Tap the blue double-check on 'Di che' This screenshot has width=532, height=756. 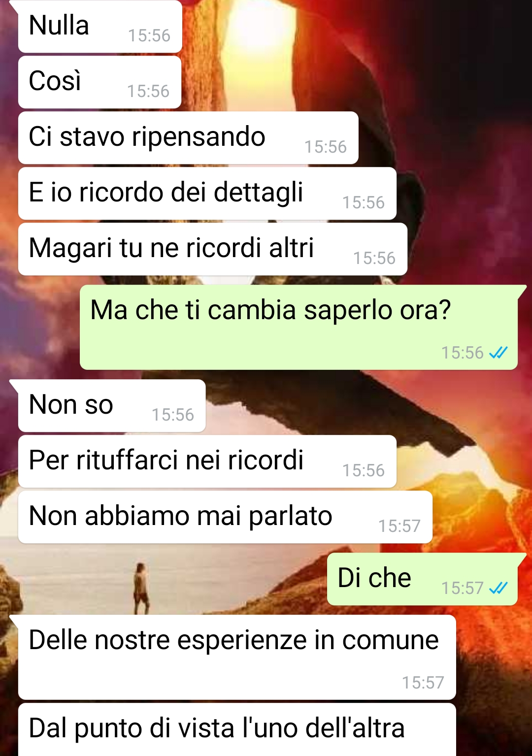tap(498, 588)
